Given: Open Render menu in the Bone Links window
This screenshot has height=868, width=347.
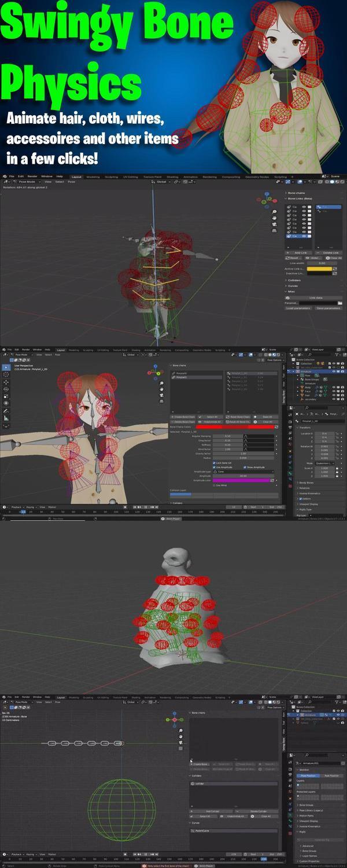Looking at the screenshot, I should [x=32, y=176].
